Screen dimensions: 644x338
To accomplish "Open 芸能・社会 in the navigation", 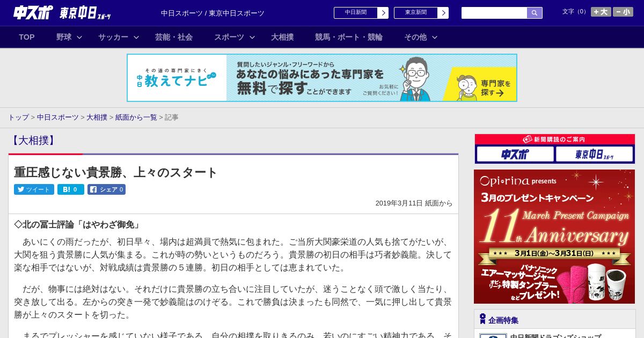I will point(174,37).
